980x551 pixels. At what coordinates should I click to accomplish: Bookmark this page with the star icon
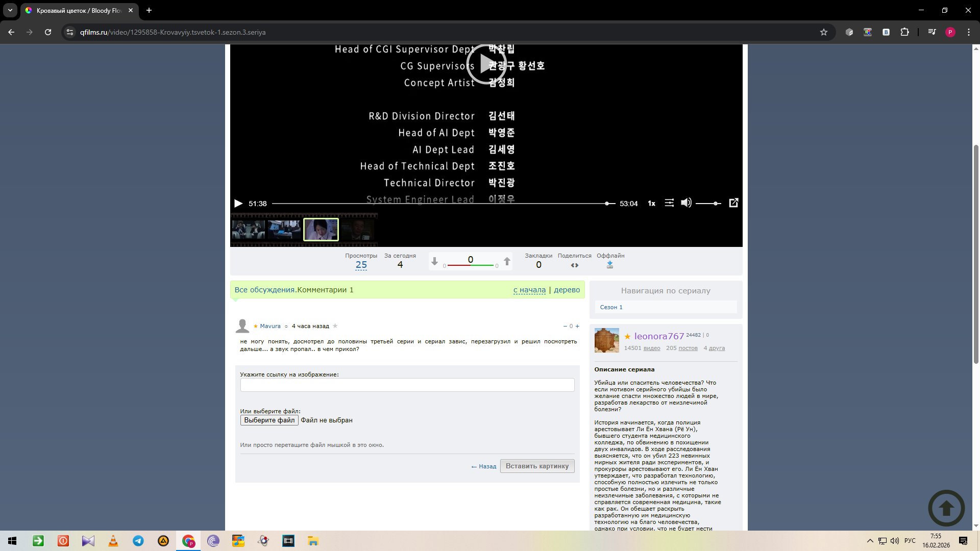(823, 32)
